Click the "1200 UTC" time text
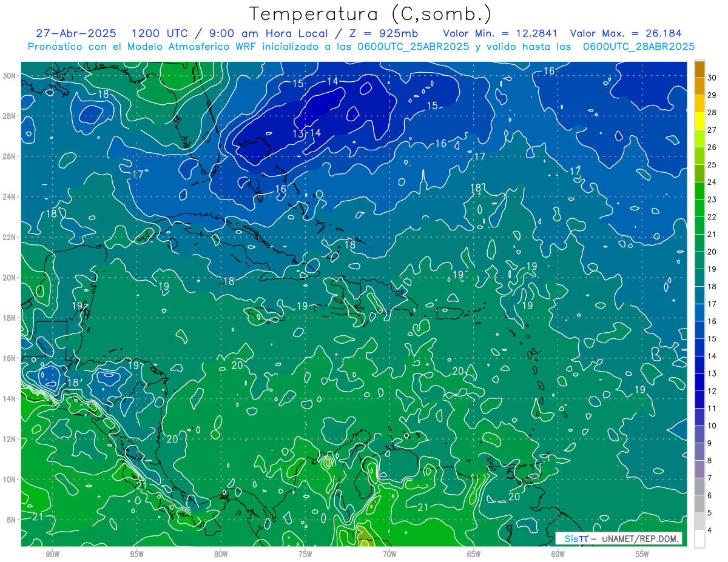Image resolution: width=728 pixels, height=562 pixels. pyautogui.click(x=159, y=33)
